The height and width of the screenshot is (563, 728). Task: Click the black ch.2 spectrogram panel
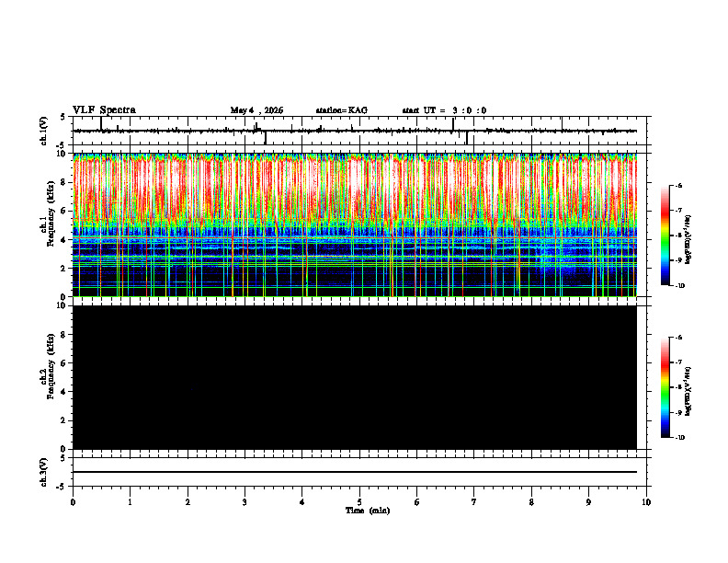(355, 377)
